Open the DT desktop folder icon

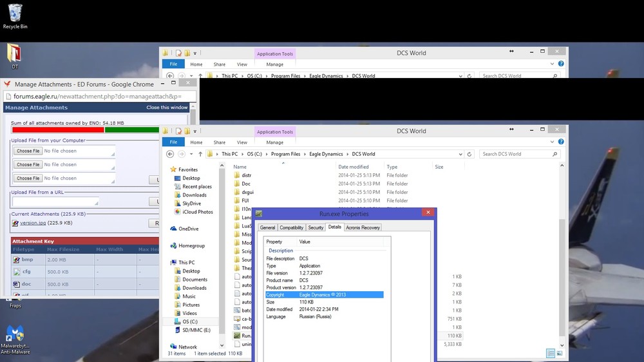14,56
